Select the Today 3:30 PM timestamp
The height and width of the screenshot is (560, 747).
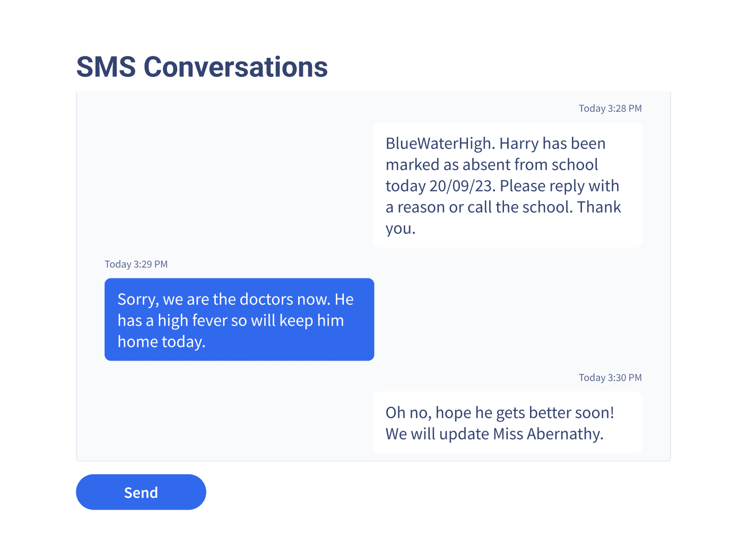610,378
